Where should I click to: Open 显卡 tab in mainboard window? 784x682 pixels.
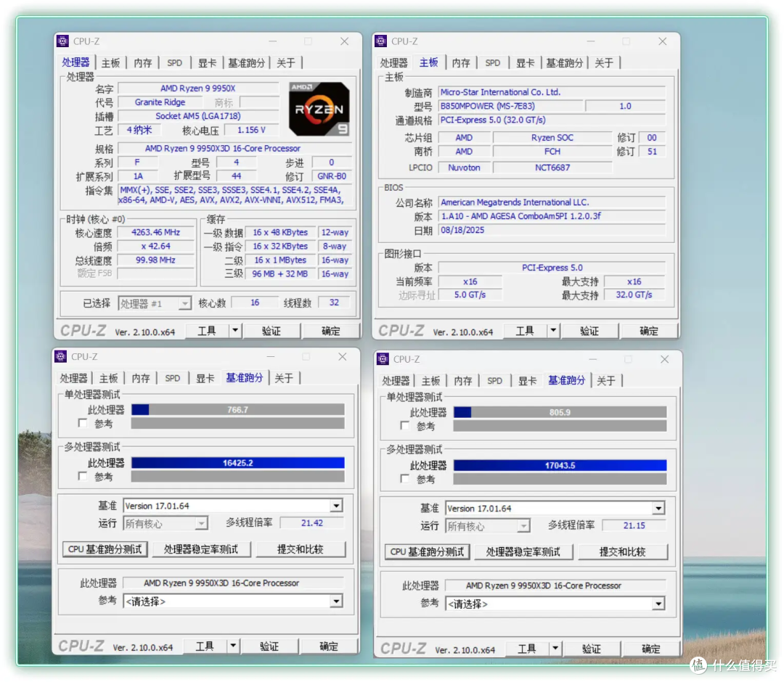[525, 63]
